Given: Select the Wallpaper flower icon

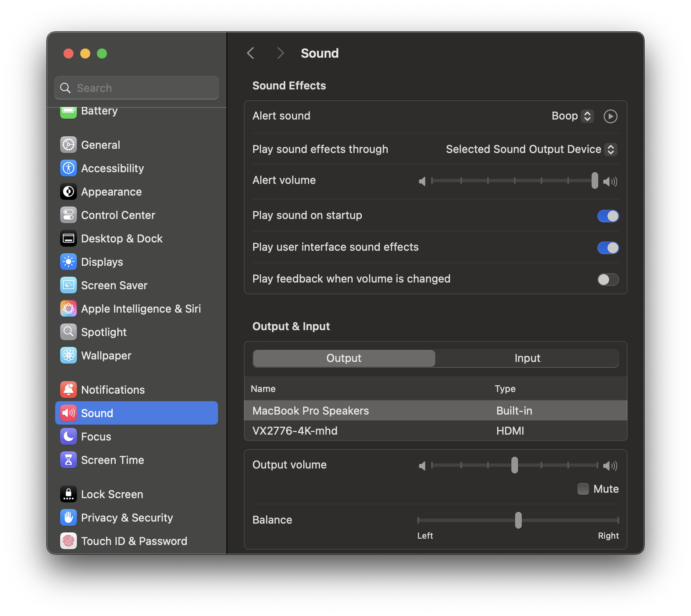Looking at the screenshot, I should click(68, 356).
